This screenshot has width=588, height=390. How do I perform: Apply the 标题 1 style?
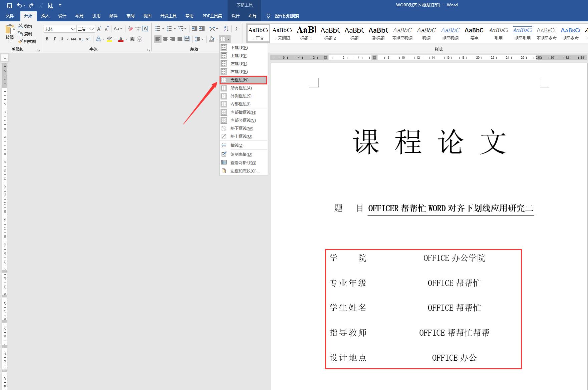coord(306,33)
